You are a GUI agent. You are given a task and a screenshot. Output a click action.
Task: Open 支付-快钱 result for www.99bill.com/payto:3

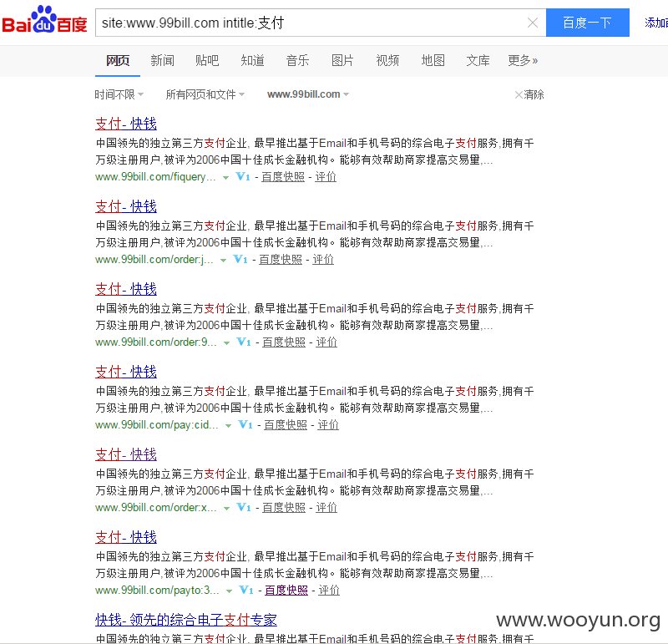point(126,537)
